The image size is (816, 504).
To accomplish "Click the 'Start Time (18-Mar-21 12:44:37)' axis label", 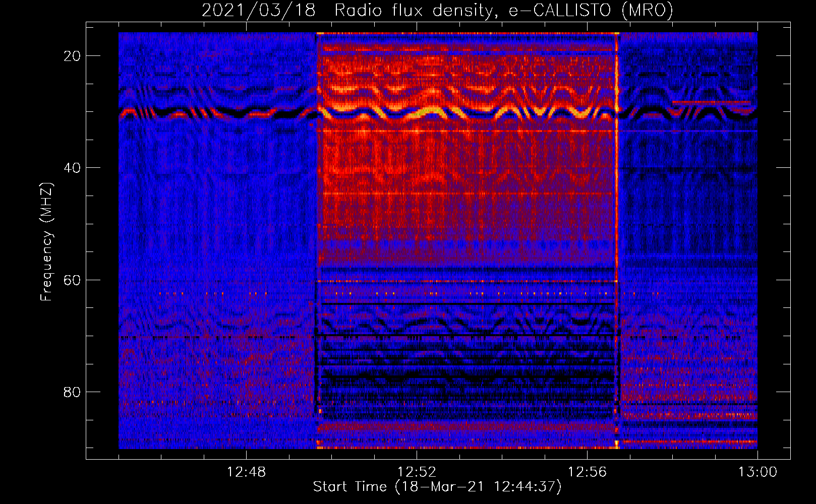I will (437, 487).
